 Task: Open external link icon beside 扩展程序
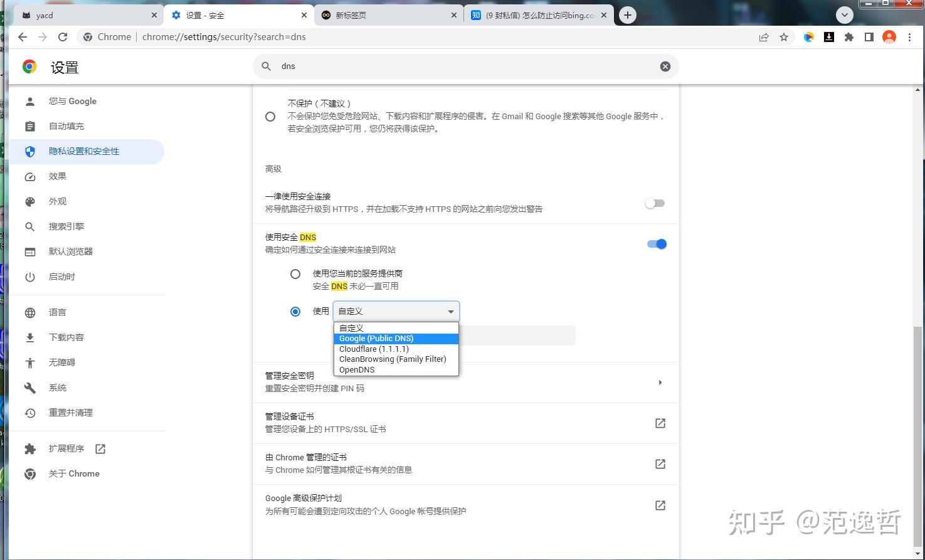pos(100,449)
